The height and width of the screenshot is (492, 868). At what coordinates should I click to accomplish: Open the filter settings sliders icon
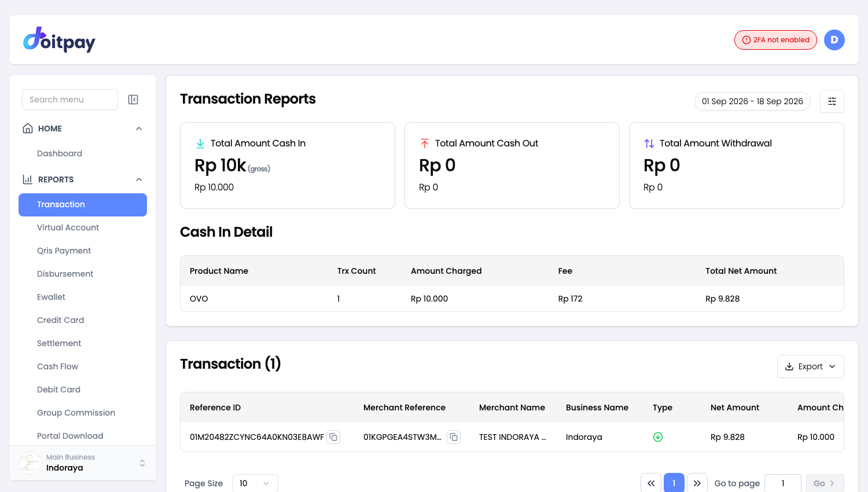(x=832, y=101)
